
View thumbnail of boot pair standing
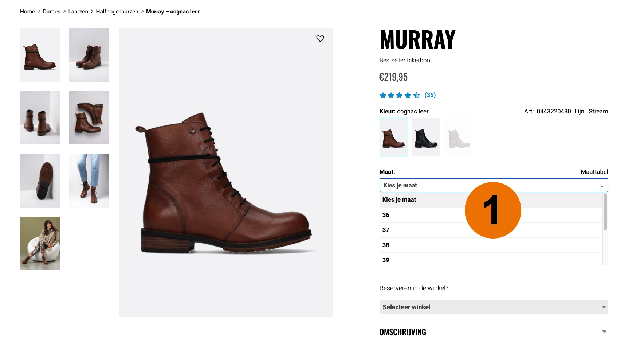40,118
